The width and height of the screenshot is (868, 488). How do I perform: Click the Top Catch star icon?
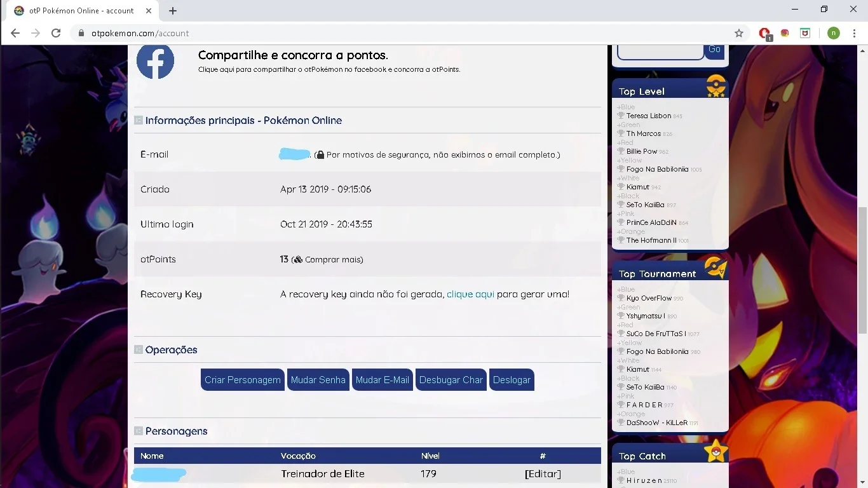[x=716, y=451]
